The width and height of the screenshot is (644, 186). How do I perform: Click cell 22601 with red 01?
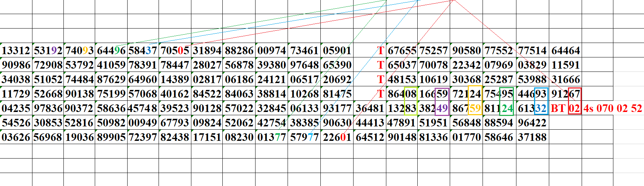(x=337, y=137)
